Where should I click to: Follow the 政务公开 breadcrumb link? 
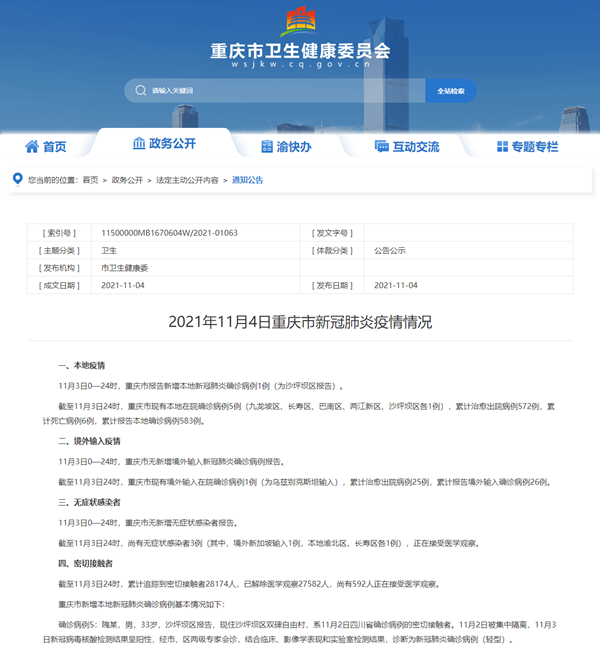127,180
